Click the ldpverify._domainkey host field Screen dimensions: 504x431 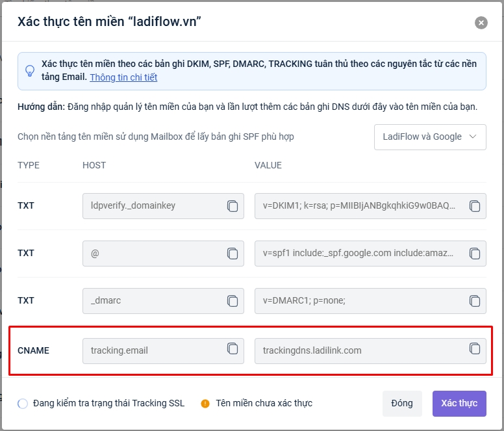153,206
